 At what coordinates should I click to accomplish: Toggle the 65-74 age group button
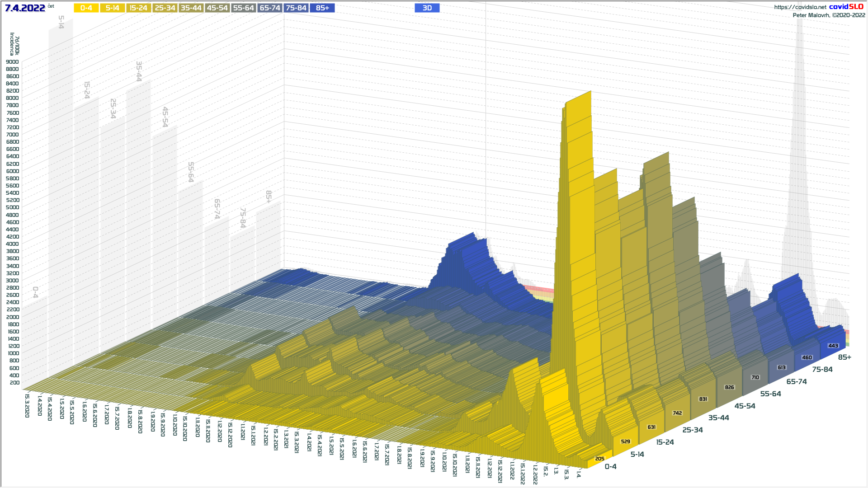tap(270, 8)
